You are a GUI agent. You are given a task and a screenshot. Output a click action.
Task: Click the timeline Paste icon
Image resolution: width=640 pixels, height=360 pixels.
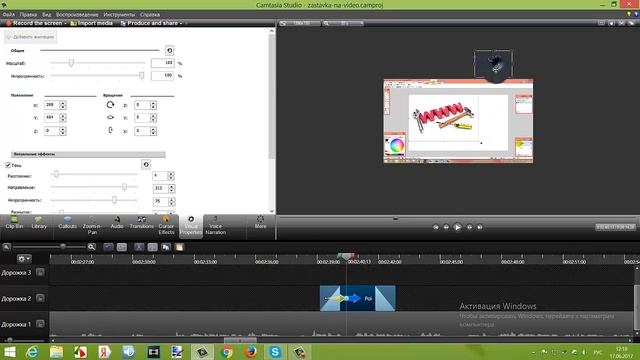[x=179, y=247]
